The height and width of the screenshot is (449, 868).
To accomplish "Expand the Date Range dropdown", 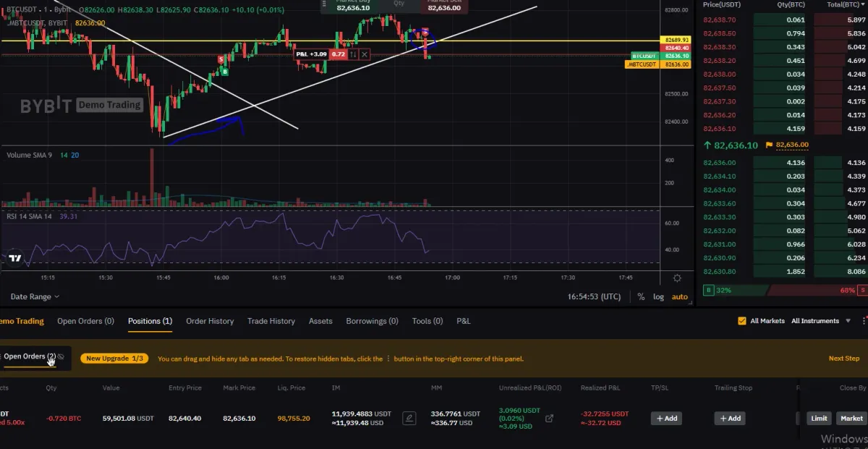I will [x=35, y=296].
